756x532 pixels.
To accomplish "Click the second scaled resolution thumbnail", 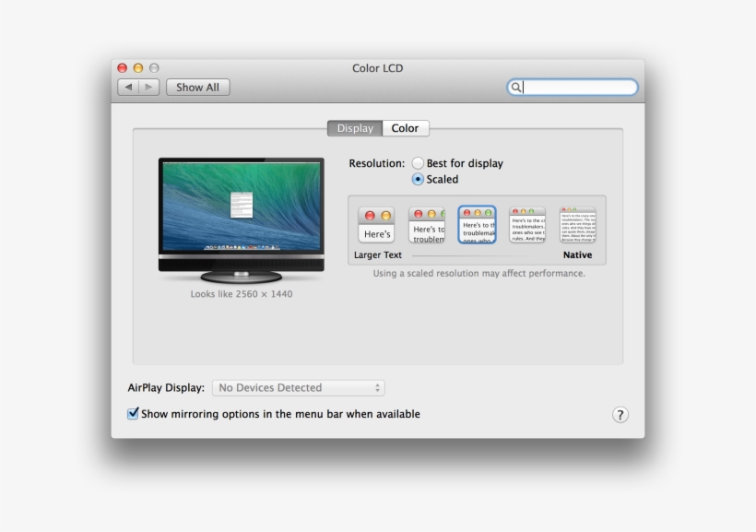I will [x=427, y=224].
